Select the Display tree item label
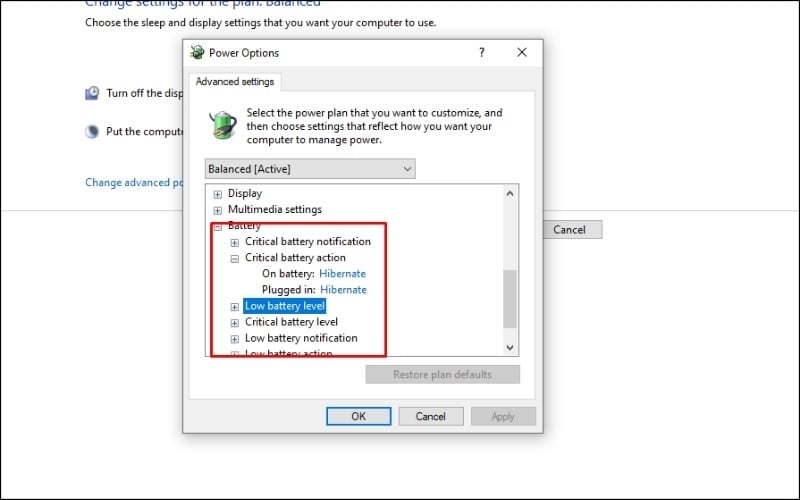 point(245,193)
